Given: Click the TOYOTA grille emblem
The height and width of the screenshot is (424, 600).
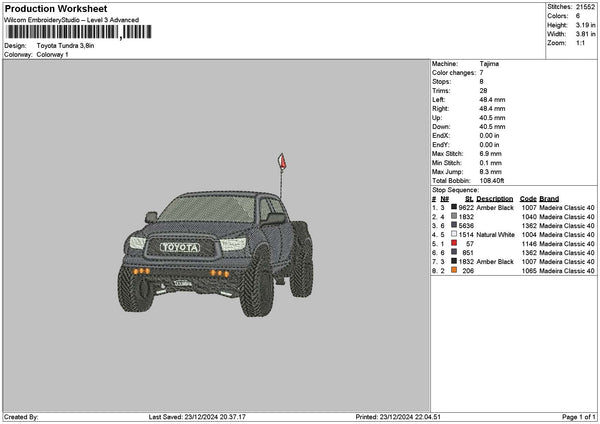Looking at the screenshot, I should (x=180, y=247).
